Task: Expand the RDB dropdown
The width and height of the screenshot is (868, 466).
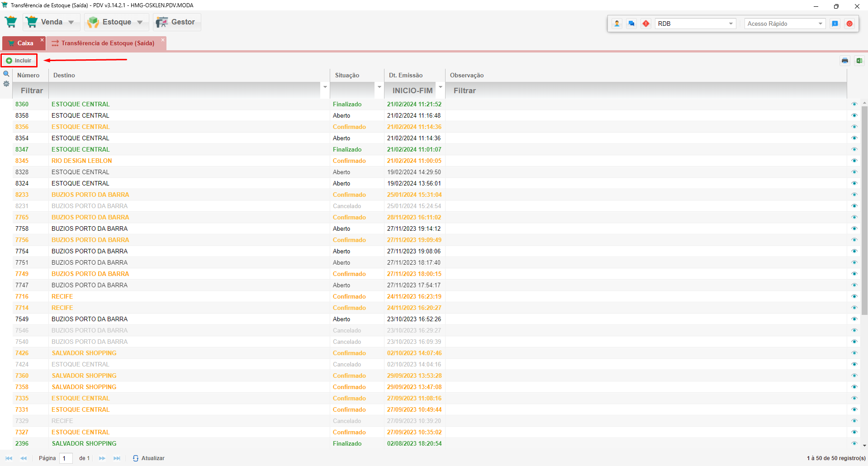Action: (730, 24)
